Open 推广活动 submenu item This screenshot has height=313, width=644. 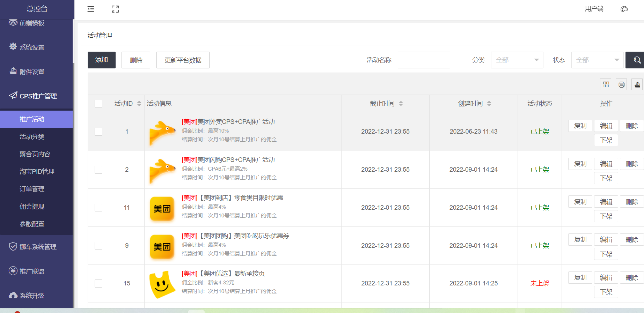(36, 119)
